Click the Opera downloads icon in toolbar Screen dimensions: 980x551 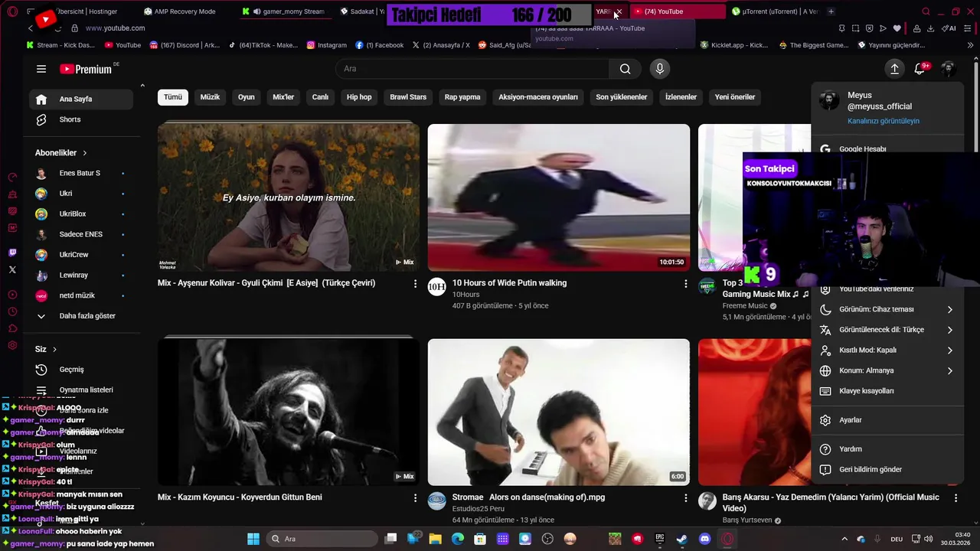point(930,28)
